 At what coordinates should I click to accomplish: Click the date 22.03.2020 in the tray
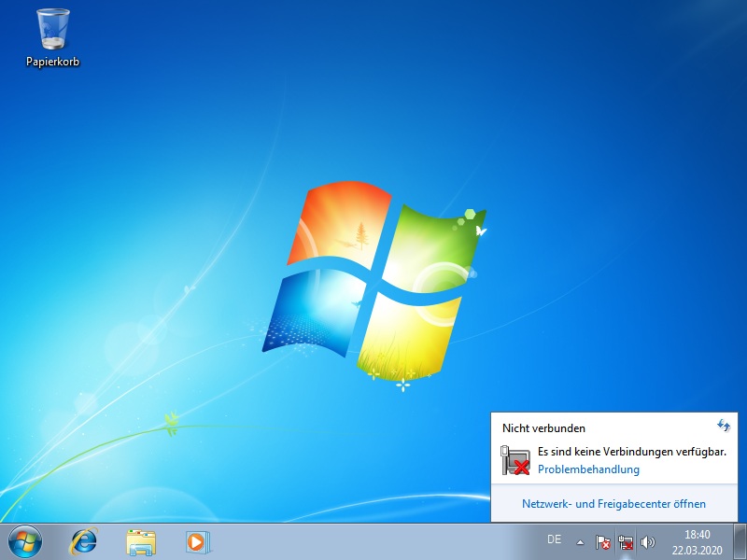(697, 551)
